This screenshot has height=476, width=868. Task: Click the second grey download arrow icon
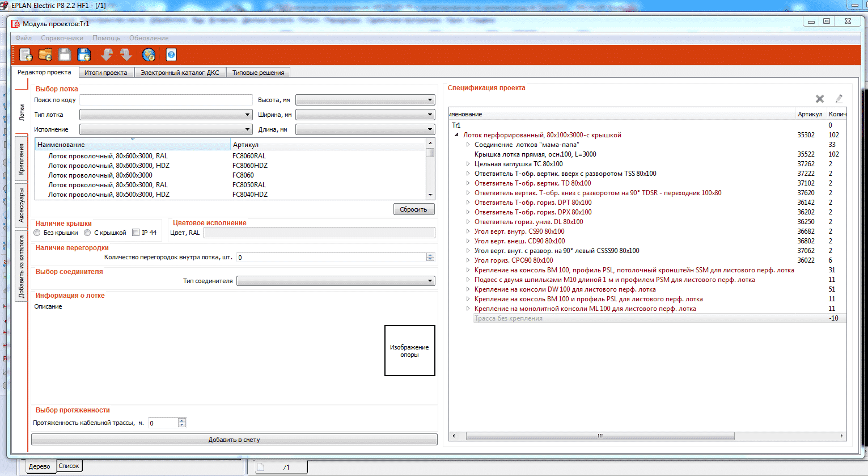click(x=126, y=54)
